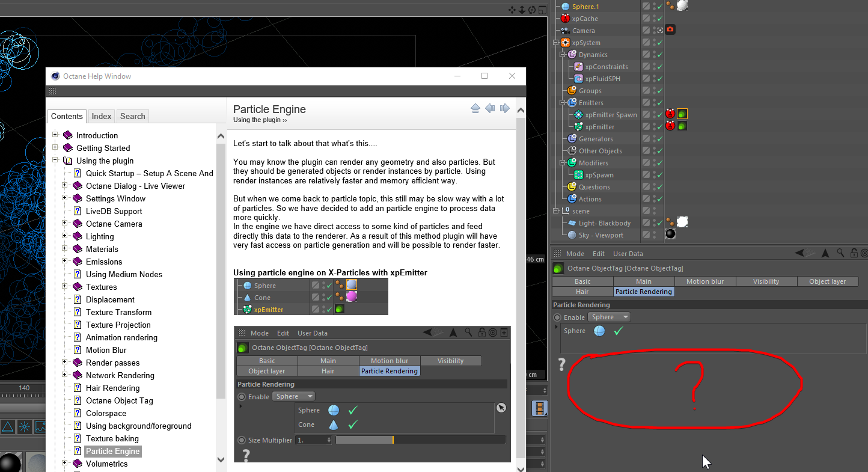
Task: Open the Visibility tab of ObjectTag
Action: coord(766,281)
